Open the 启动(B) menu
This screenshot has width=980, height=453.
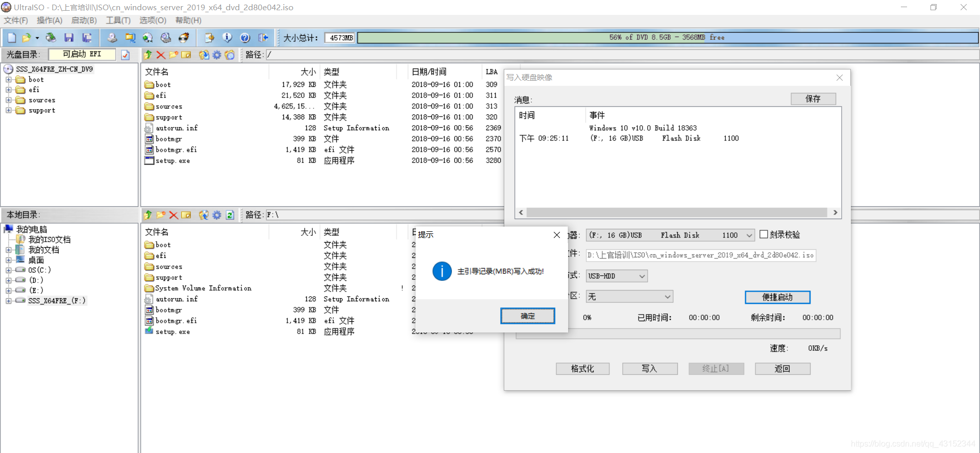84,20
